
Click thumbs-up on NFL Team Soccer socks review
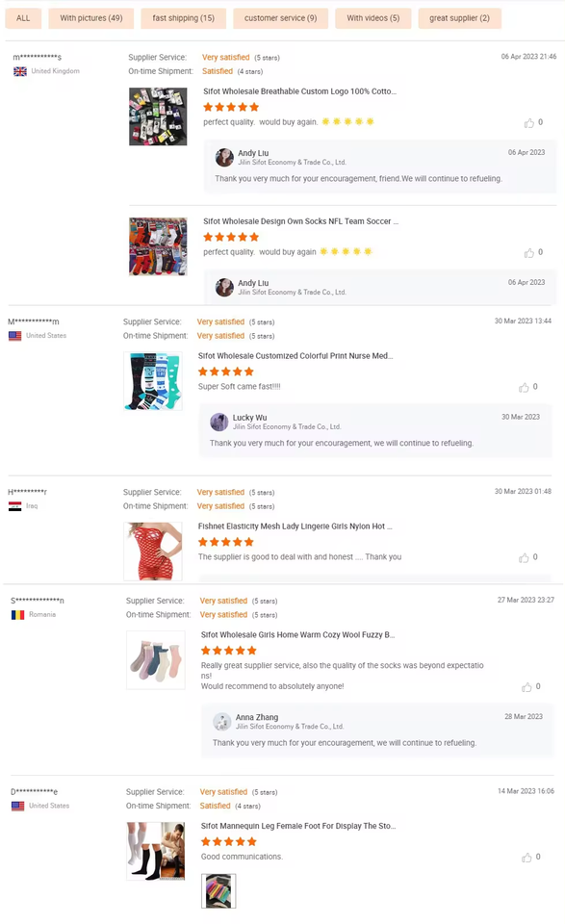[x=529, y=252]
